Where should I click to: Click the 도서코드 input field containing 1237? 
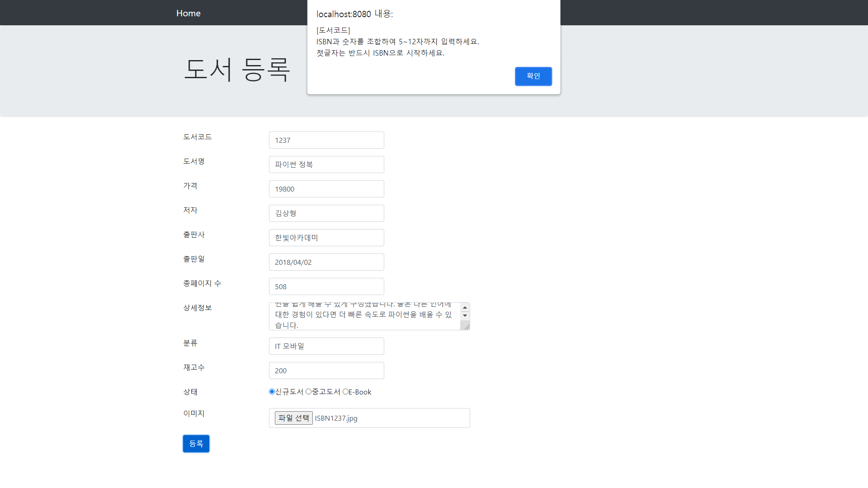[326, 140]
